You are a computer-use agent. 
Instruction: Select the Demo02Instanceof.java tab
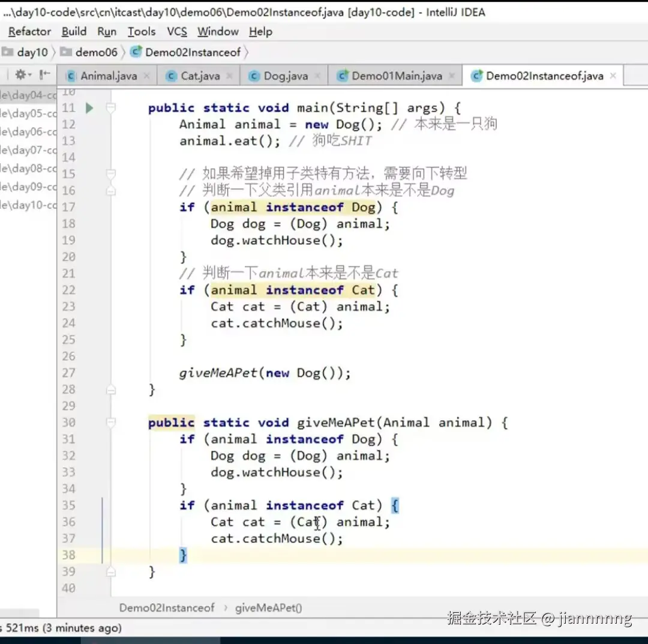pos(544,76)
